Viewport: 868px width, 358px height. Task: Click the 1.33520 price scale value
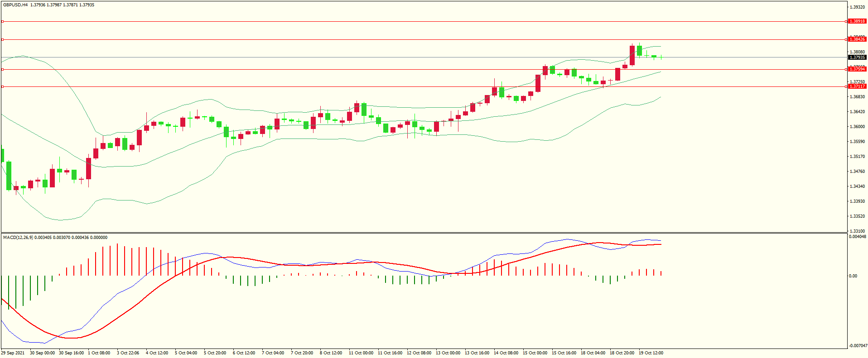click(857, 216)
